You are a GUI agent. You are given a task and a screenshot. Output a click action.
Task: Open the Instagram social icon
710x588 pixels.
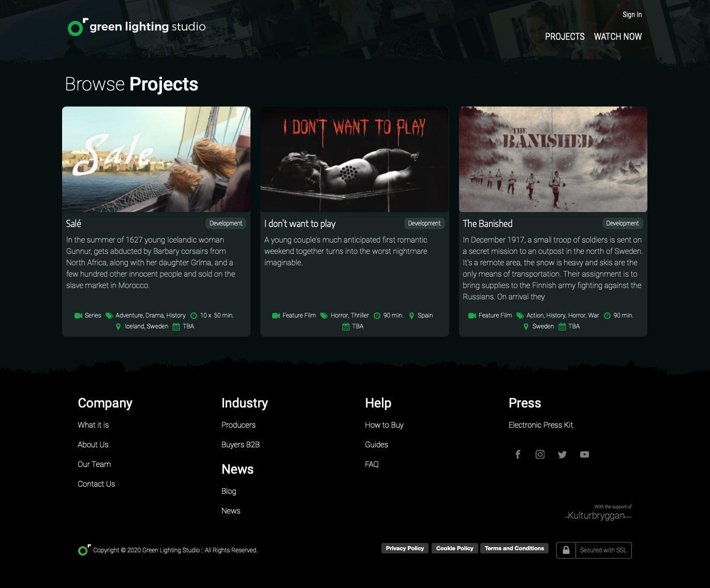tap(540, 455)
